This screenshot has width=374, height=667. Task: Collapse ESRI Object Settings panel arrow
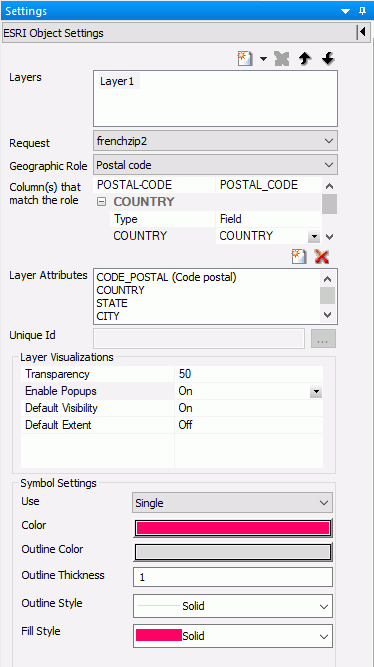[x=363, y=32]
